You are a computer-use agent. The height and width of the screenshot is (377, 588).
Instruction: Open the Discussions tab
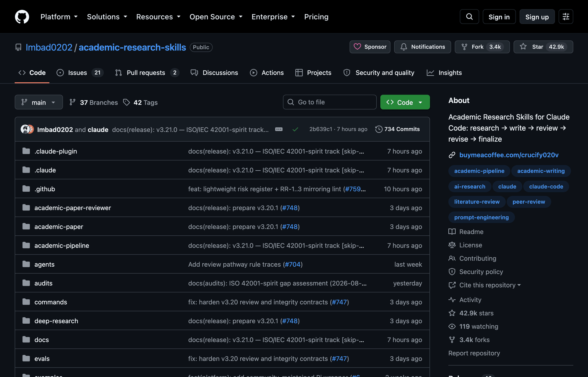214,73
